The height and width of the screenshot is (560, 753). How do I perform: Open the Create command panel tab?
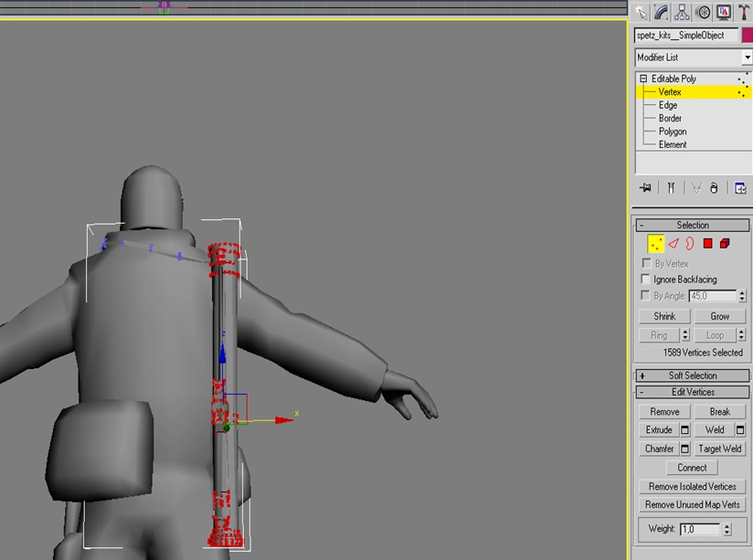(641, 12)
